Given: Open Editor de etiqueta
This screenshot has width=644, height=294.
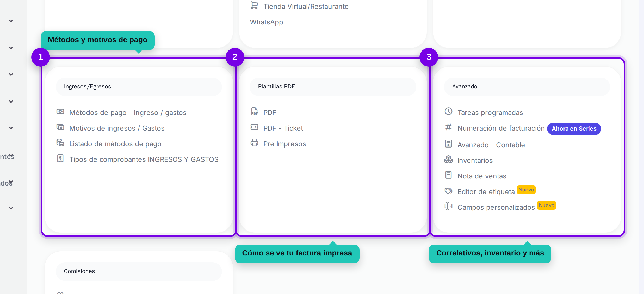Looking at the screenshot, I should point(486,192).
